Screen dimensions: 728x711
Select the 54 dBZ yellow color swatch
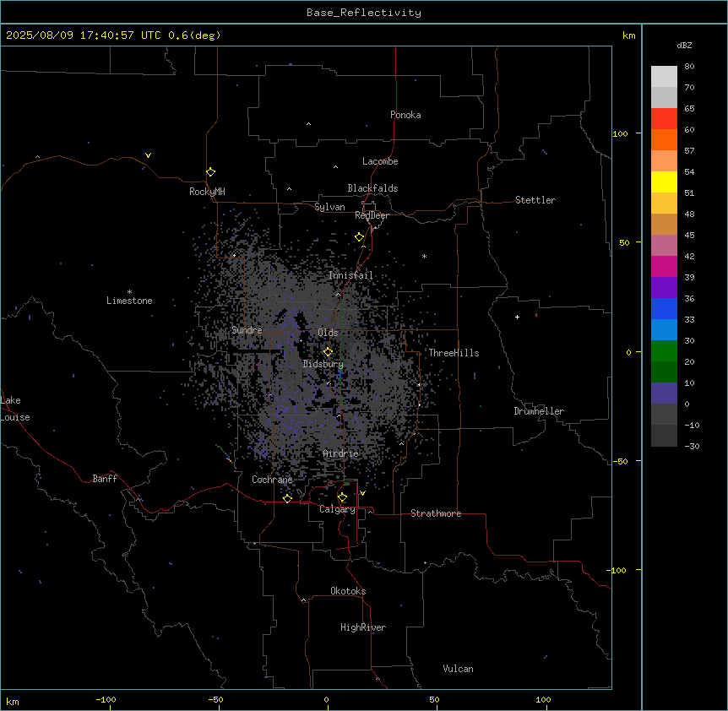pyautogui.click(x=664, y=182)
